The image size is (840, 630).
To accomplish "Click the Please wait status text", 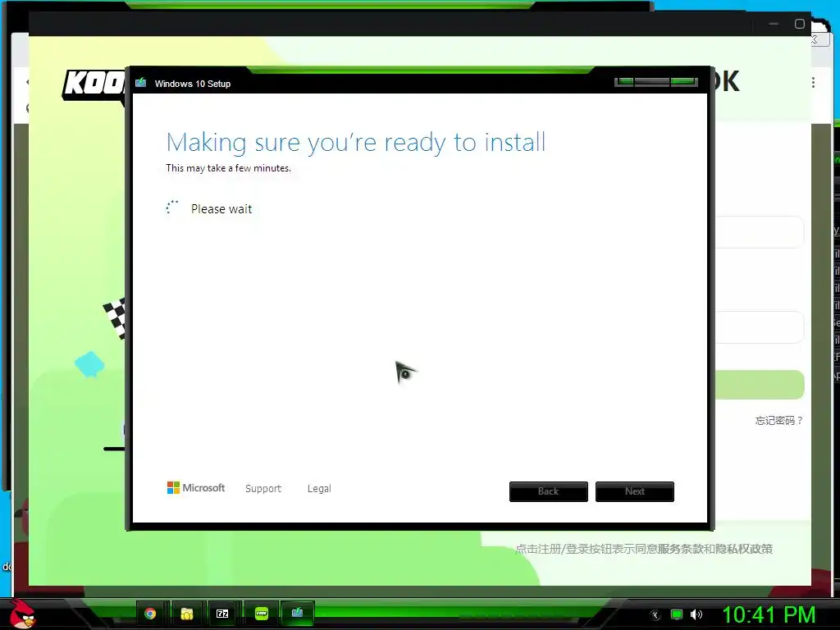I will (221, 209).
